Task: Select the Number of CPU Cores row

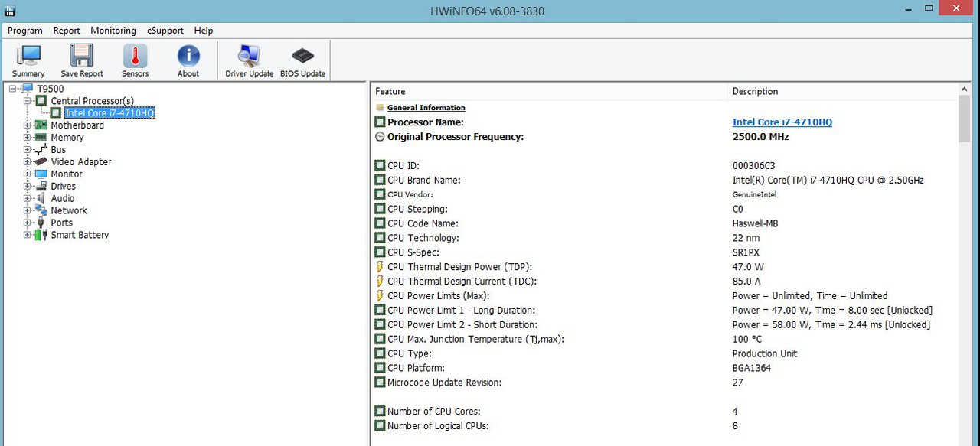Action: pyautogui.click(x=665, y=412)
